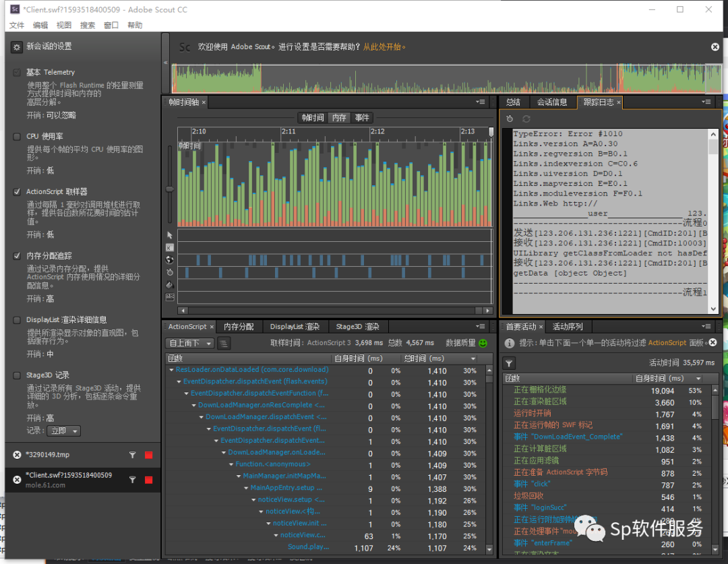Image resolution: width=728 pixels, height=564 pixels.
Task: Close the Client.swf session
Action: tap(17, 480)
